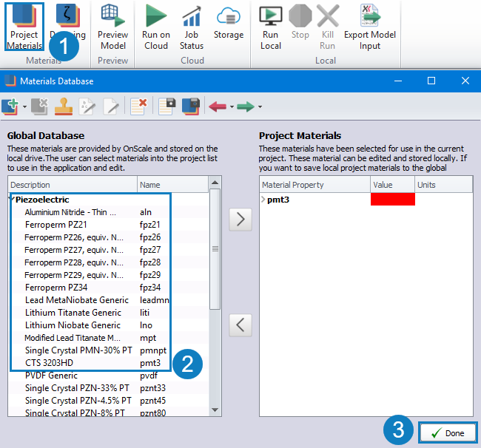The image size is (481, 448).
Task: Open dropdown next to red arrow
Action: click(232, 107)
